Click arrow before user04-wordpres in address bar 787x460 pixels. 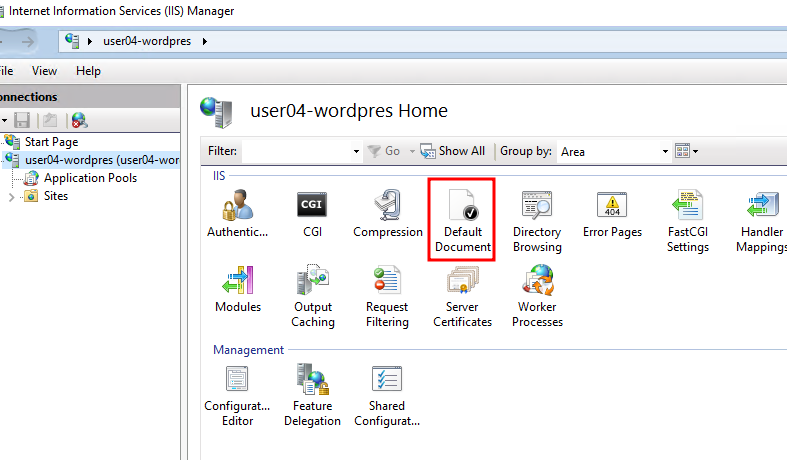(x=90, y=41)
